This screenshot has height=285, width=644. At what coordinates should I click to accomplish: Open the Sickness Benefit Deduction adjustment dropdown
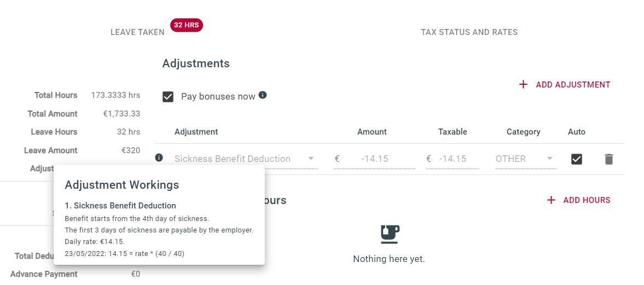[x=245, y=159]
